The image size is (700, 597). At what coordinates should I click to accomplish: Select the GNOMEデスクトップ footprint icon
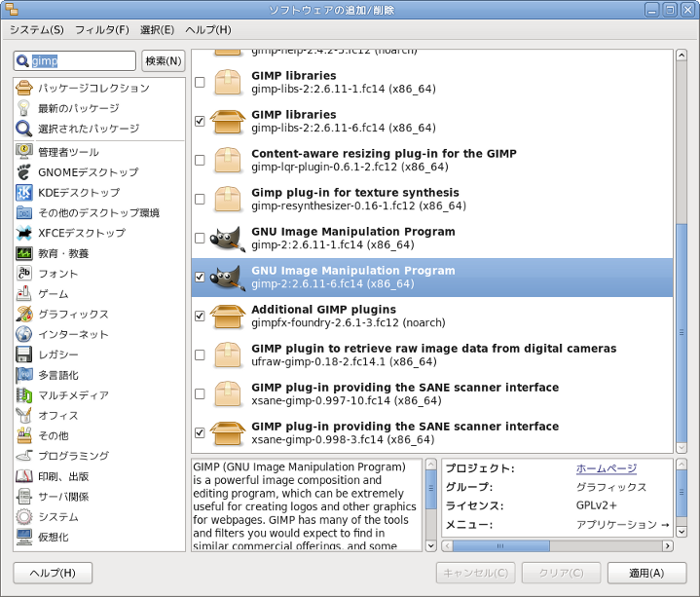point(24,172)
